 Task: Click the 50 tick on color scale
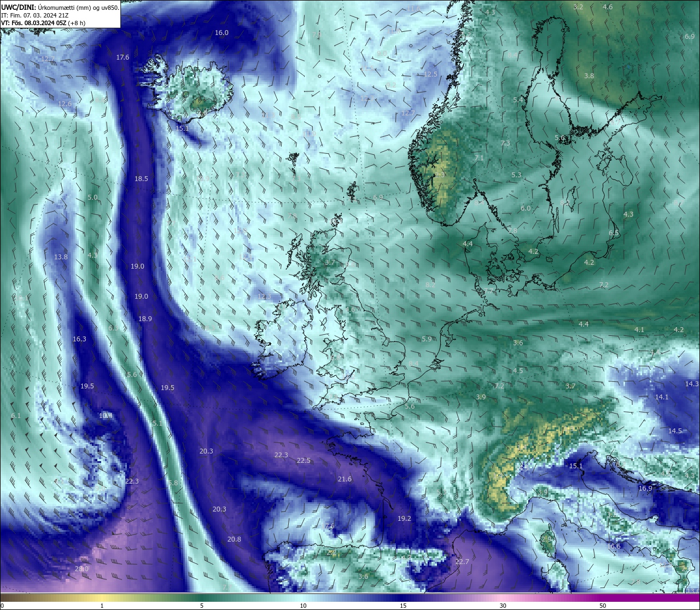pos(602,606)
